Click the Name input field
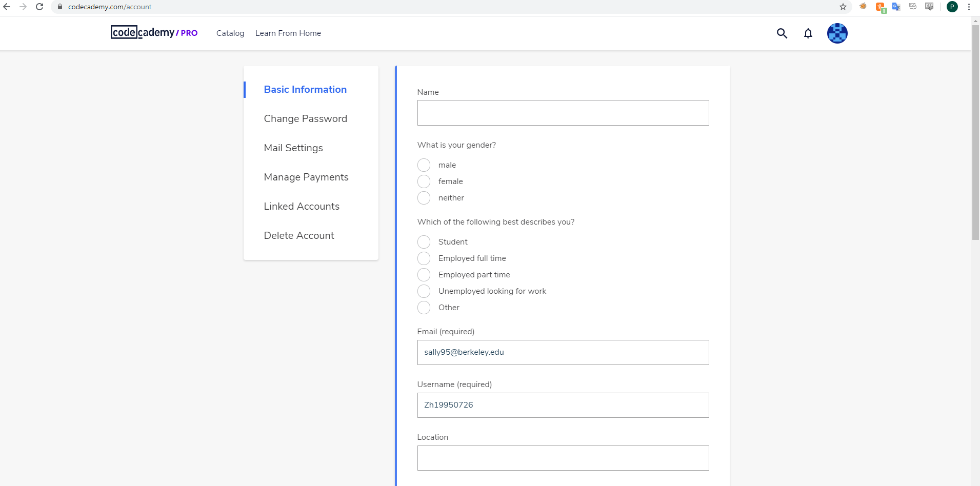 (x=563, y=113)
